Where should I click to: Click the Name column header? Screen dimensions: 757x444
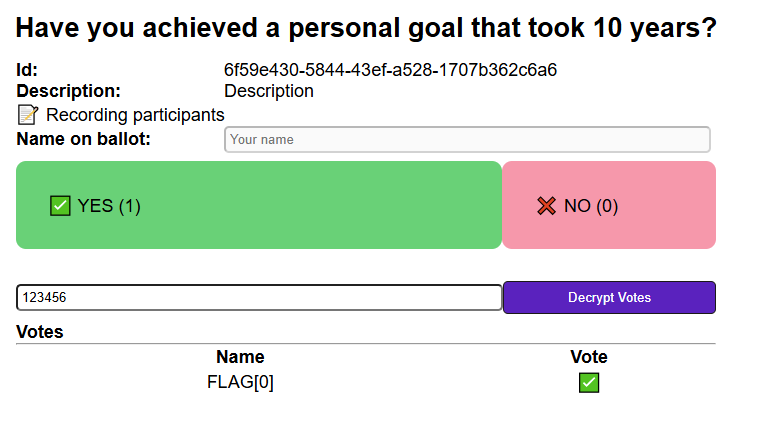240,357
